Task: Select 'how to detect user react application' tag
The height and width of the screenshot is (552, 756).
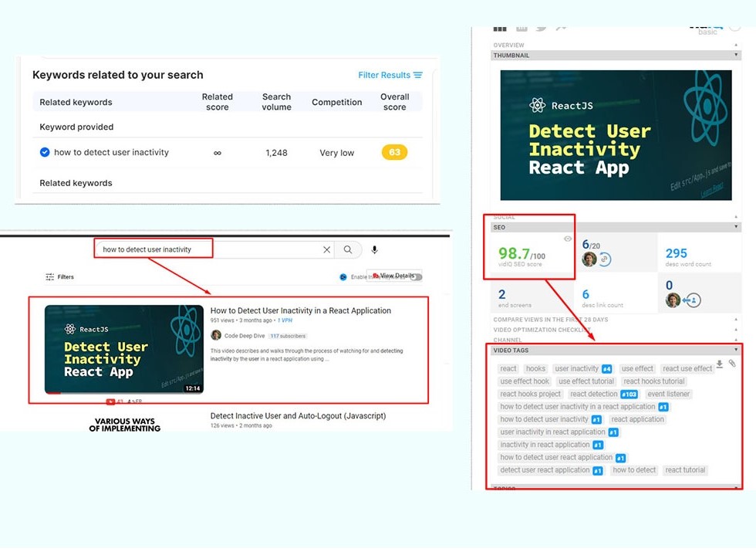Action: 556,457
